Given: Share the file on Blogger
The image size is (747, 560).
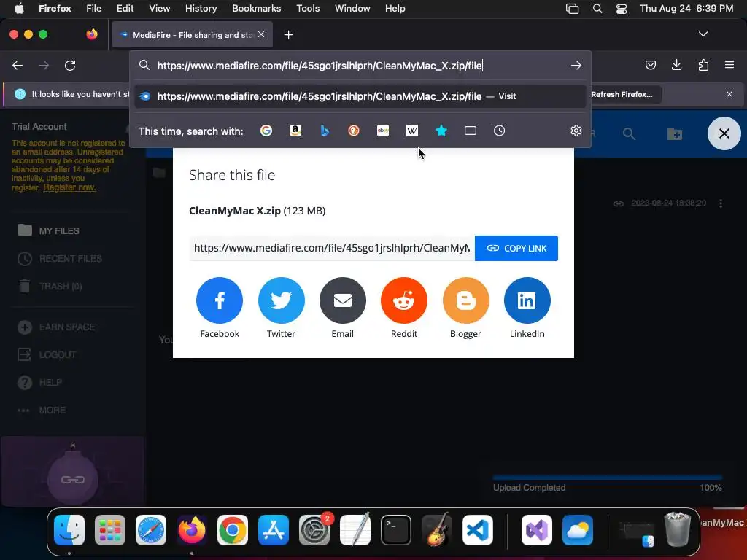Looking at the screenshot, I should point(466,300).
